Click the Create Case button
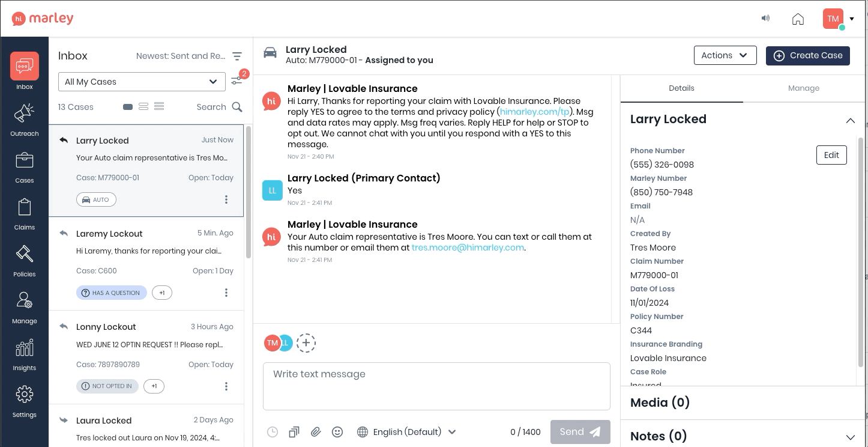868x447 pixels. click(807, 55)
